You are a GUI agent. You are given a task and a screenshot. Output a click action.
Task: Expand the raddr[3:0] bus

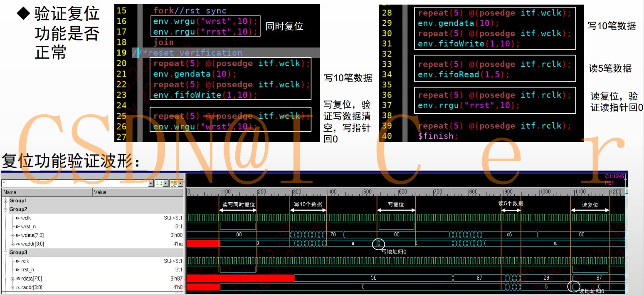point(12,287)
